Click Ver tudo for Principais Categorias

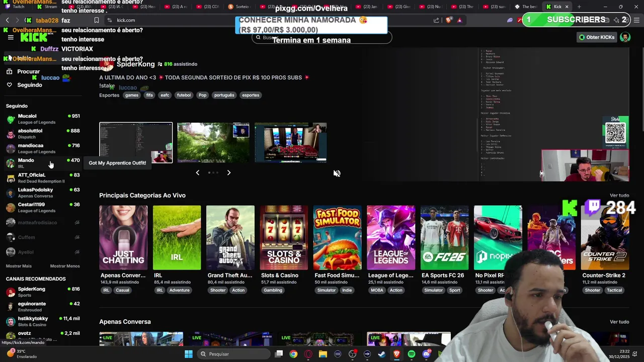[619, 196]
